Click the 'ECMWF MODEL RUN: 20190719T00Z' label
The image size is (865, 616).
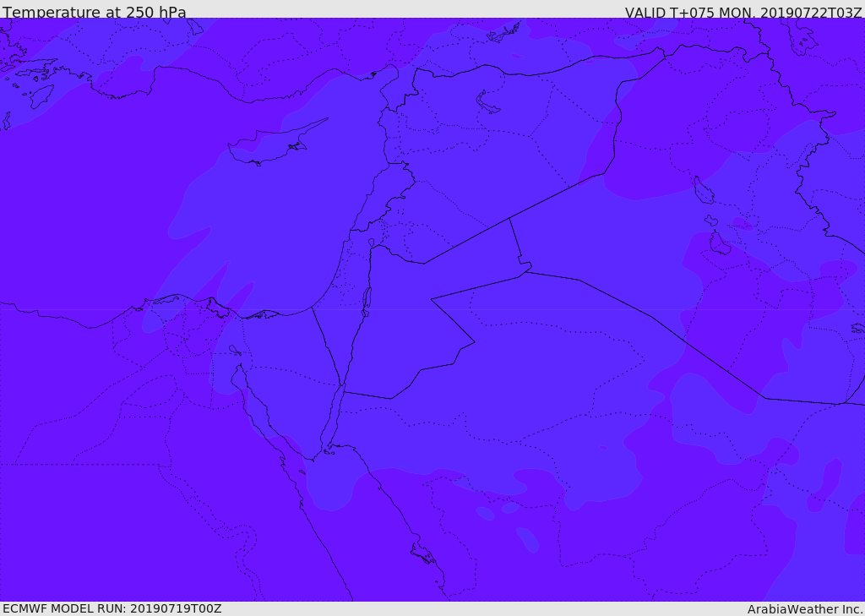point(112,608)
